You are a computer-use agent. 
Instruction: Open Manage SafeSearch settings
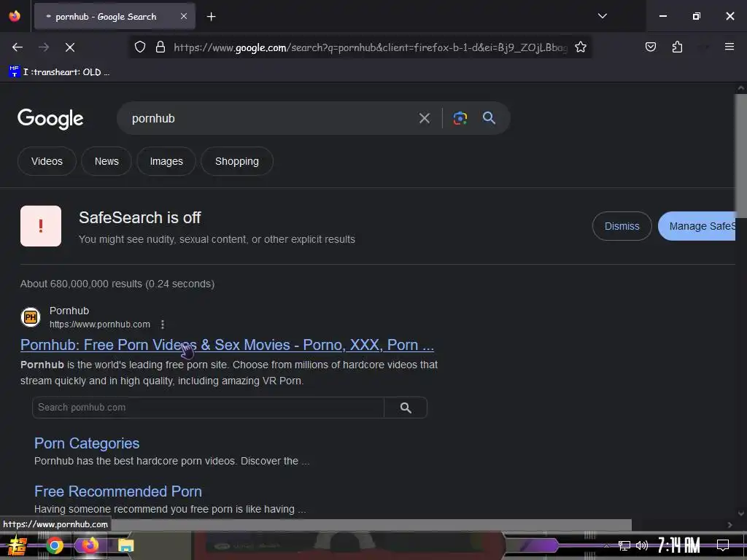pos(697,226)
